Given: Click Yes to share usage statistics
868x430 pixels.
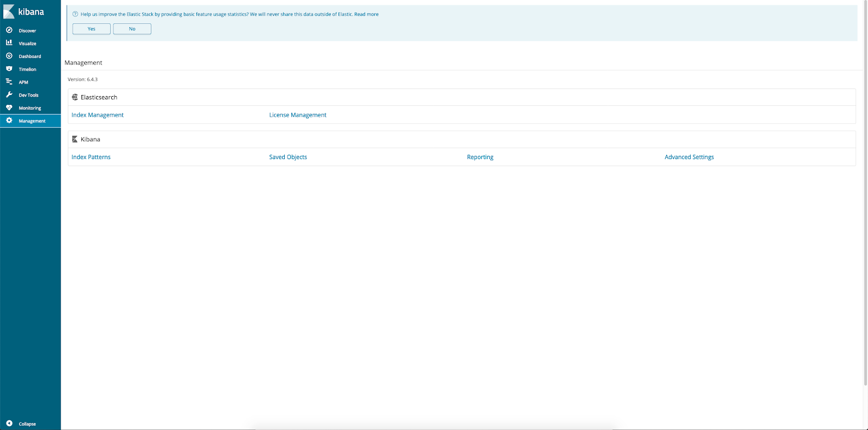Looking at the screenshot, I should [x=92, y=29].
